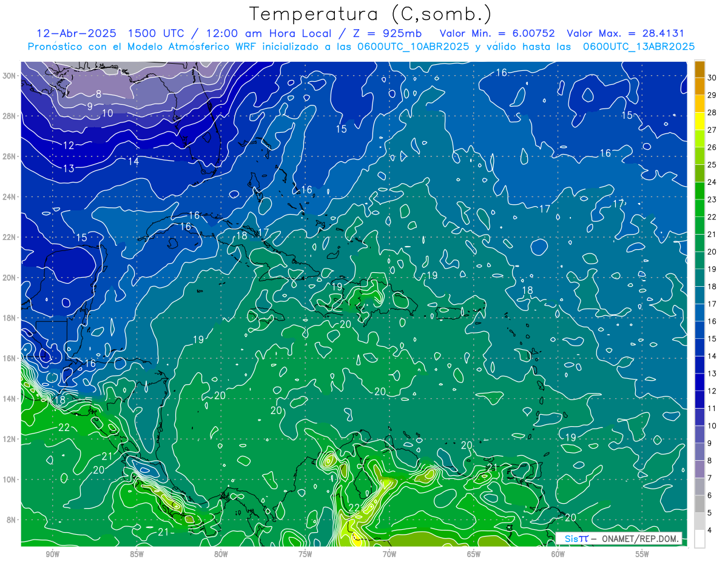Click the 0600UTC_13ABR2025 valid-until timestamp
The width and height of the screenshot is (728, 562).
click(639, 47)
